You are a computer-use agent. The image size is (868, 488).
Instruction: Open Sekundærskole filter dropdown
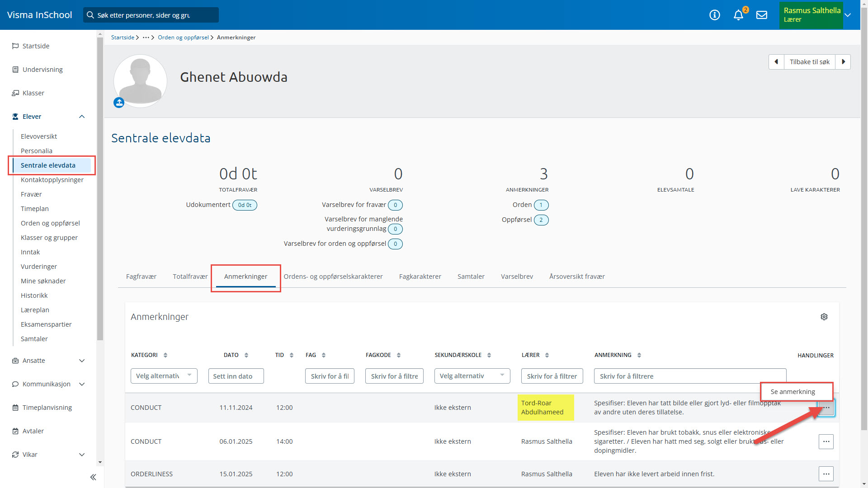pos(472,376)
